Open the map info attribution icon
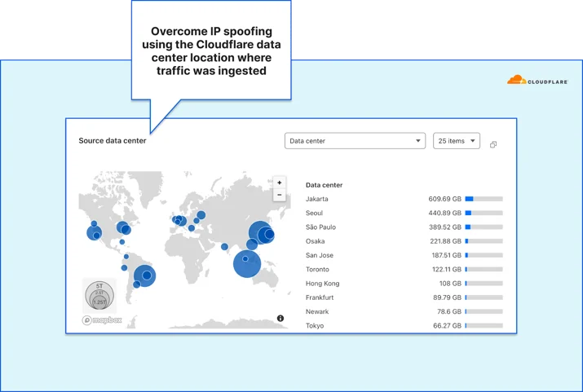 click(280, 319)
